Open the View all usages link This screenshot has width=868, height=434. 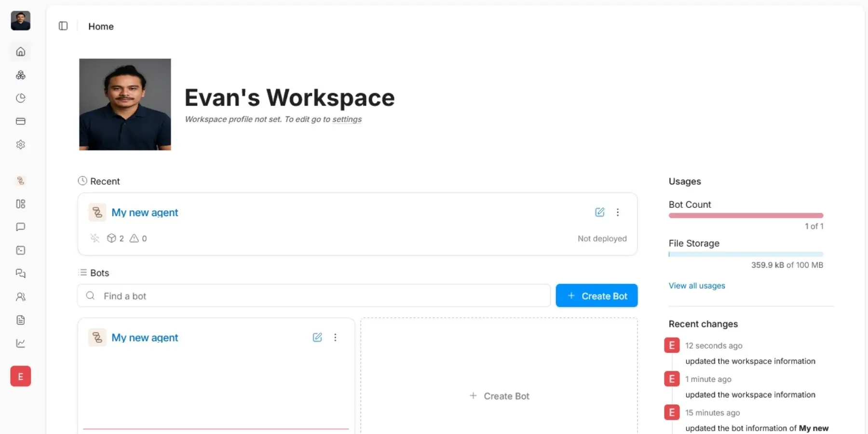(x=696, y=285)
